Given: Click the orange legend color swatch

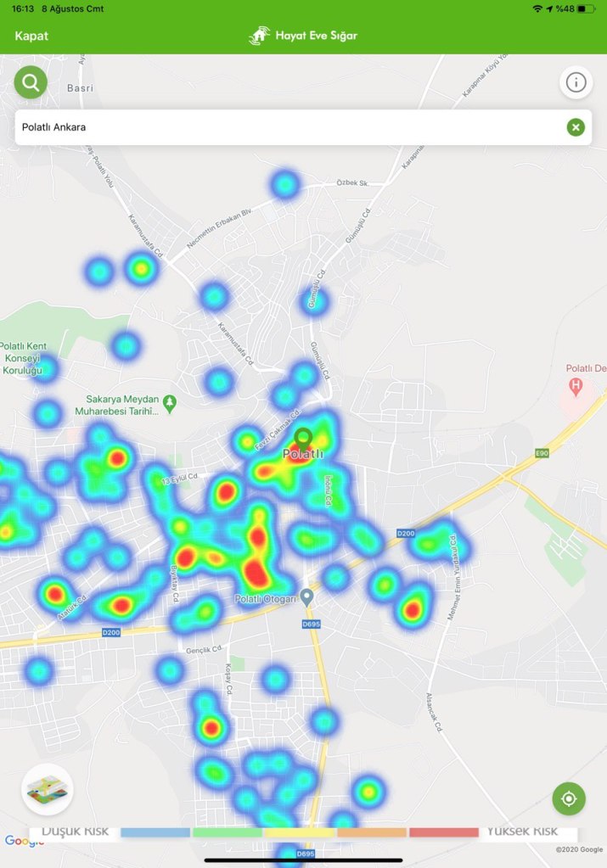Looking at the screenshot, I should click(x=372, y=832).
